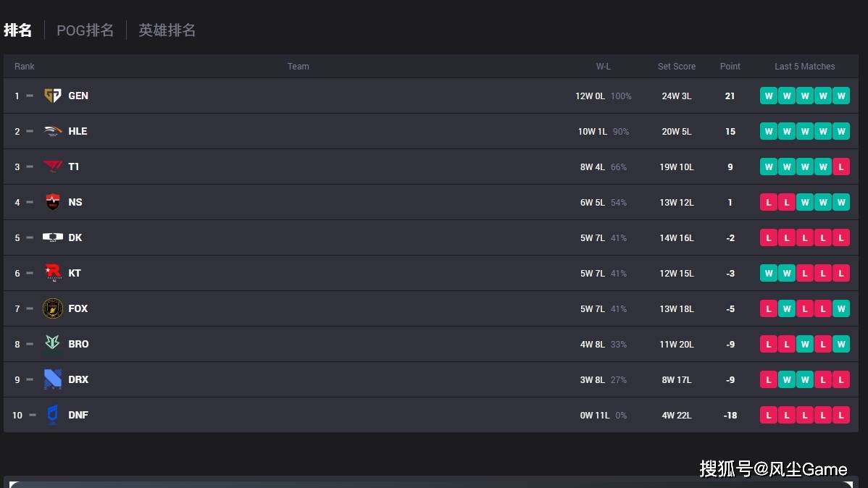
Task: Click BRO's set score 11W 20L
Action: [x=677, y=344]
